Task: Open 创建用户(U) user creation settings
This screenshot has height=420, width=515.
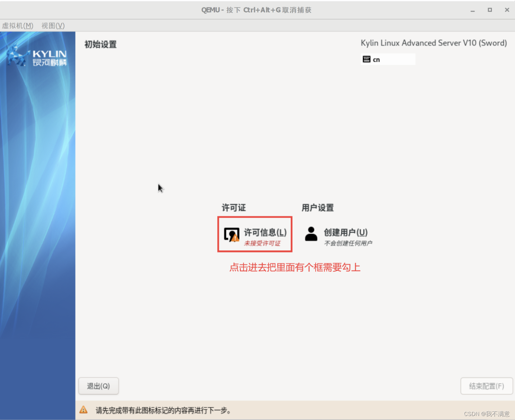Action: [x=338, y=236]
